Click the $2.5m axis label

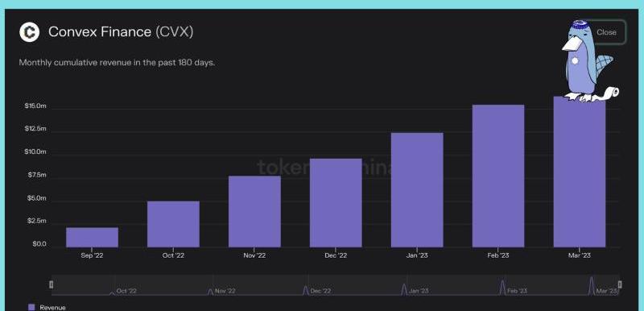tap(36, 221)
